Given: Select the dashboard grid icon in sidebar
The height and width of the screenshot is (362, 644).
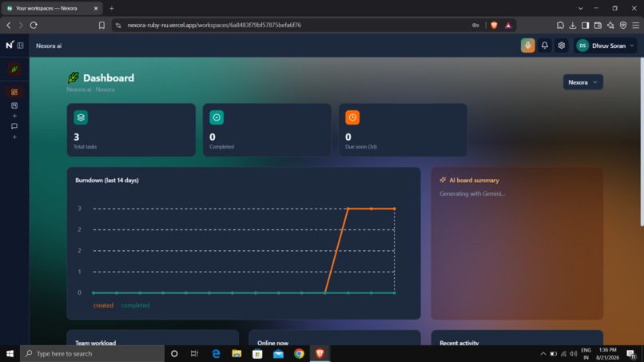Looking at the screenshot, I should coord(14,92).
